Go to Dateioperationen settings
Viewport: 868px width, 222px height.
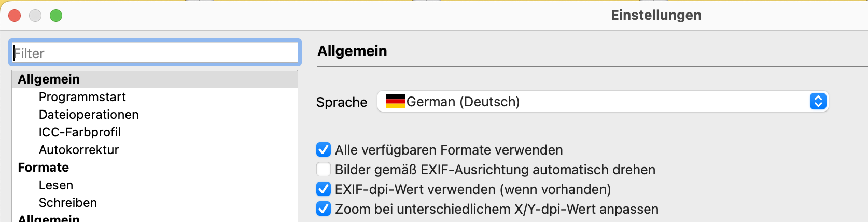[x=89, y=115]
